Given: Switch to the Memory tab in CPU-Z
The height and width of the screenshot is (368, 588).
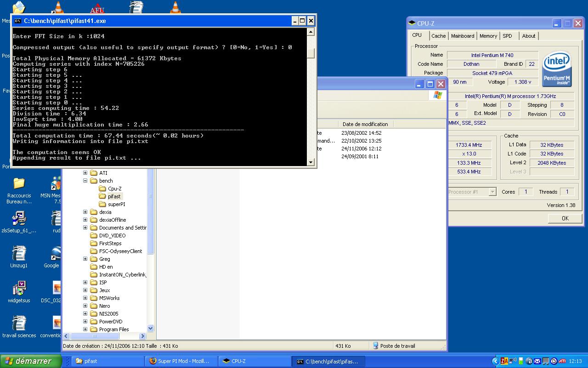Looking at the screenshot, I should pos(488,36).
